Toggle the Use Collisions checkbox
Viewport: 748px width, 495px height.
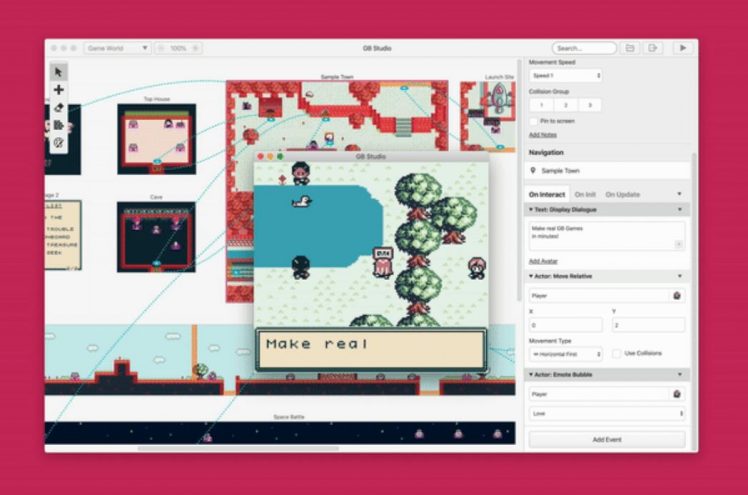pyautogui.click(x=616, y=353)
